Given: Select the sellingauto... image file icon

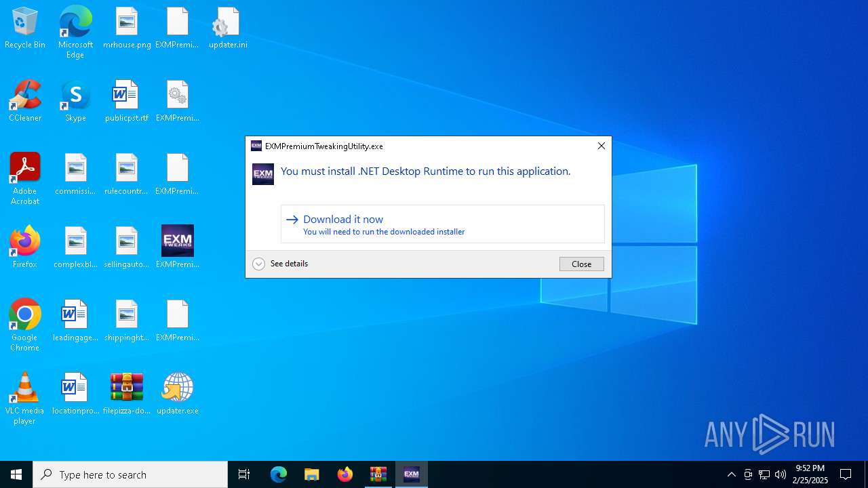Looking at the screenshot, I should [127, 247].
